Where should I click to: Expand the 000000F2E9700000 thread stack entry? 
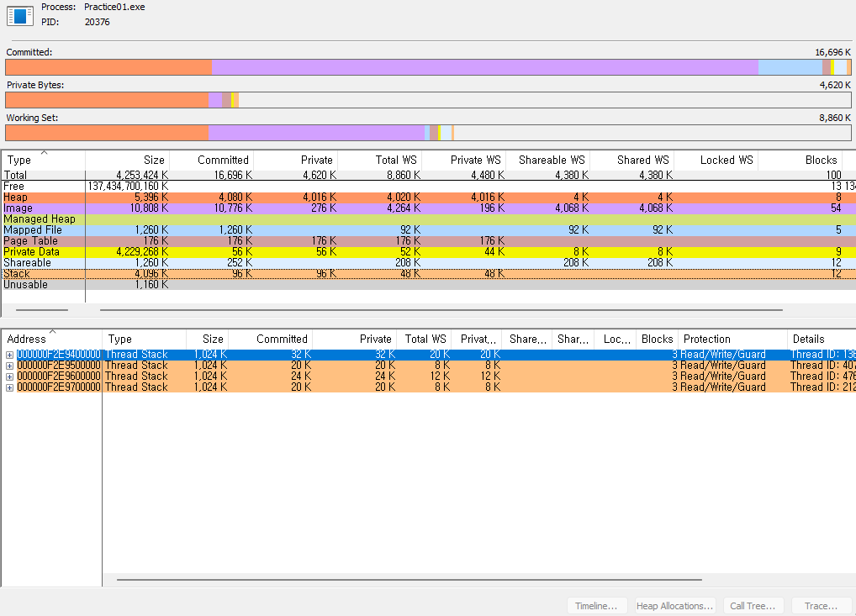(9, 387)
